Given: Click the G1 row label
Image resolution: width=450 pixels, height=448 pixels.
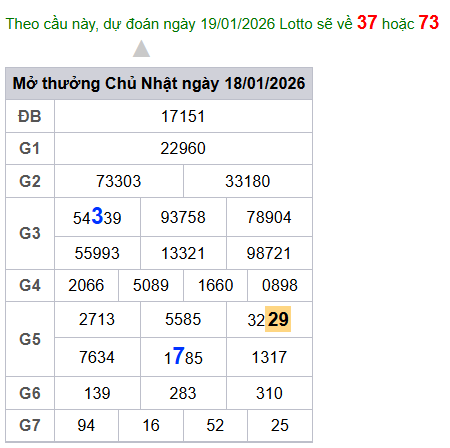Looking at the screenshot, I should pos(30,149).
